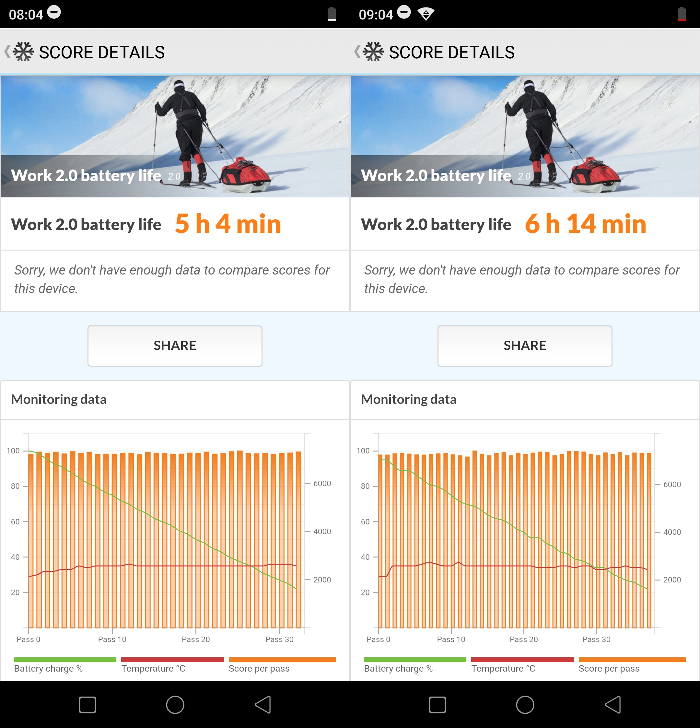This screenshot has width=700, height=728.
Task: Tap left Monitoring data heading
Action: click(59, 399)
